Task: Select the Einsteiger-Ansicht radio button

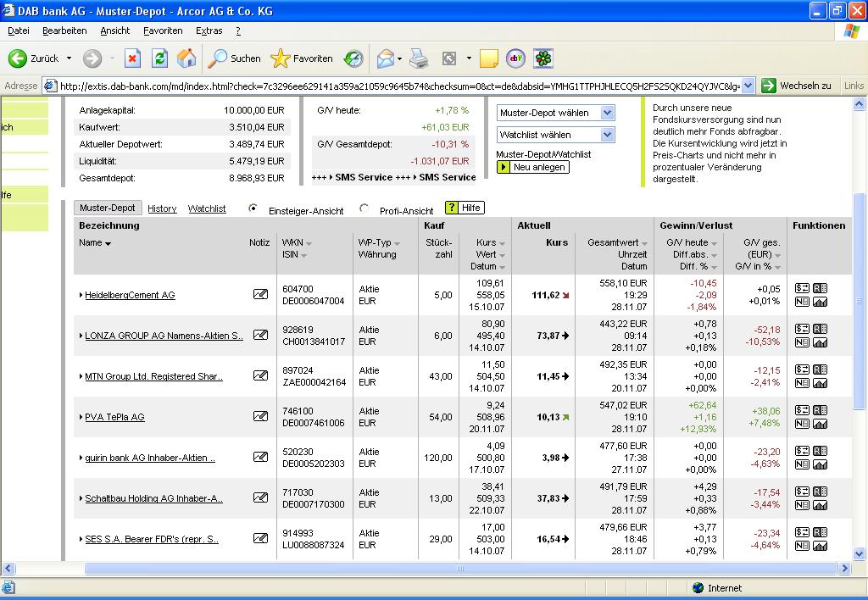Action: pyautogui.click(x=253, y=208)
